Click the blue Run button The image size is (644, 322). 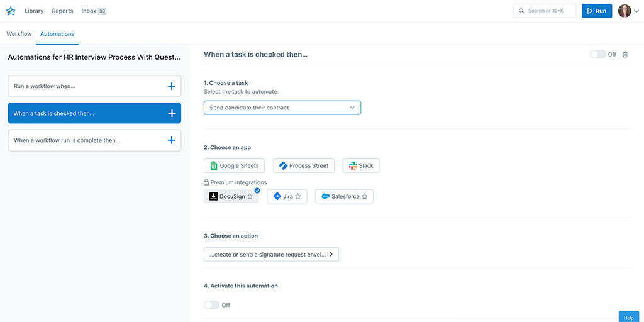point(597,11)
